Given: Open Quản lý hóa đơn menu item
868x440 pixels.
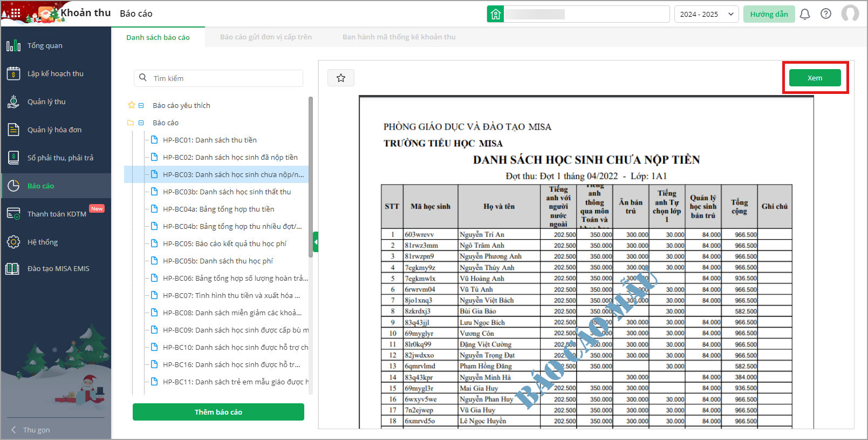Looking at the screenshot, I should (x=56, y=130).
